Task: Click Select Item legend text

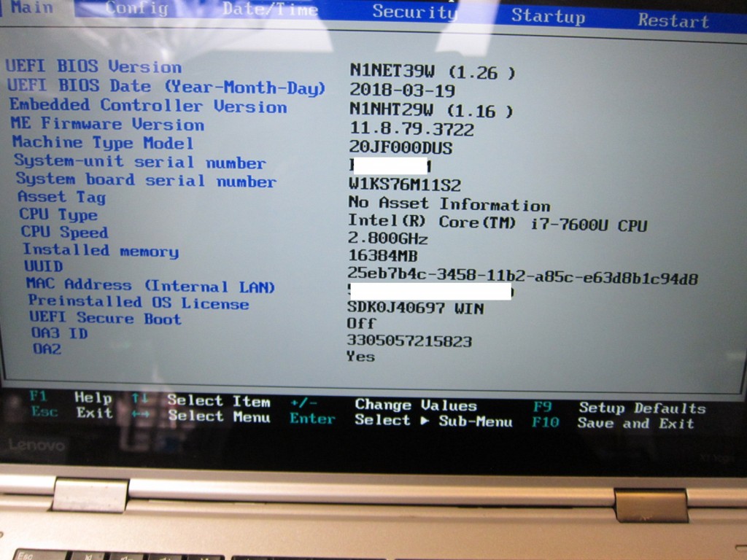Action: (219, 401)
